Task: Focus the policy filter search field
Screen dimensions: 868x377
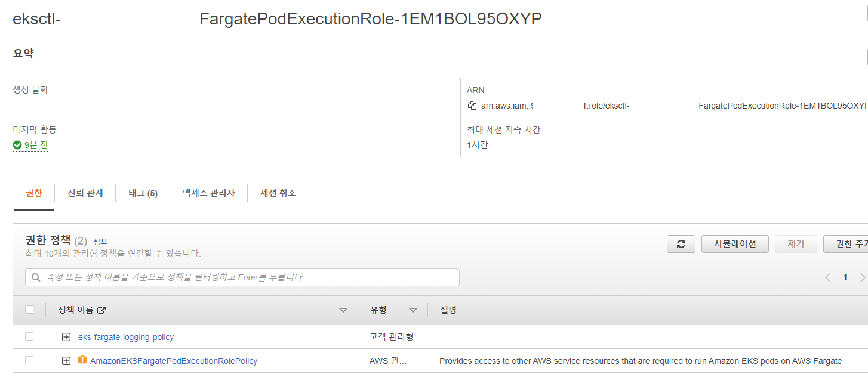Action: coord(242,277)
